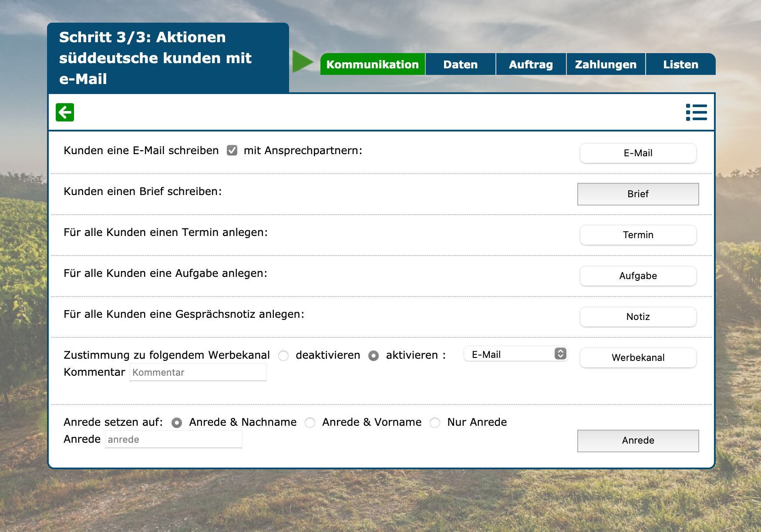
Task: Open the Auftrag tab
Action: (x=531, y=64)
